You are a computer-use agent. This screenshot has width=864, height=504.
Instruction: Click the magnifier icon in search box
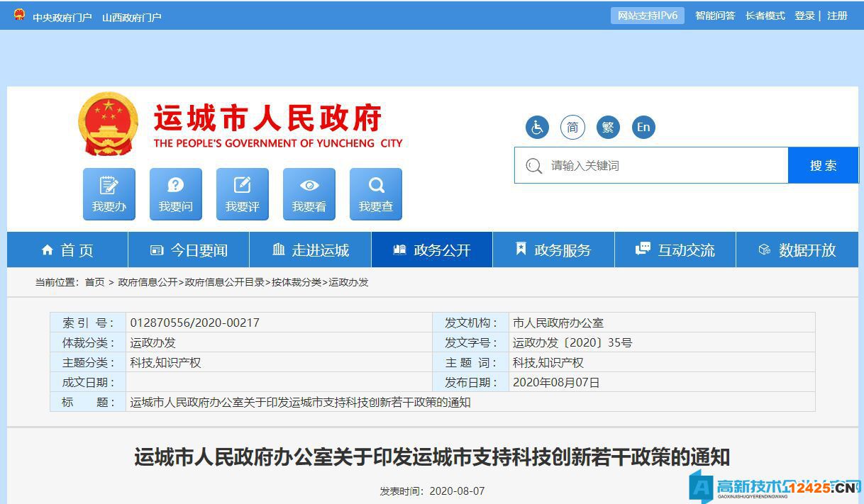tap(533, 166)
